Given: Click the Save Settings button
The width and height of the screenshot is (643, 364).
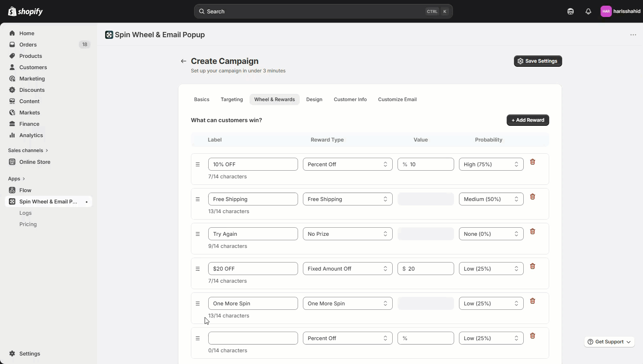Looking at the screenshot, I should tap(538, 61).
